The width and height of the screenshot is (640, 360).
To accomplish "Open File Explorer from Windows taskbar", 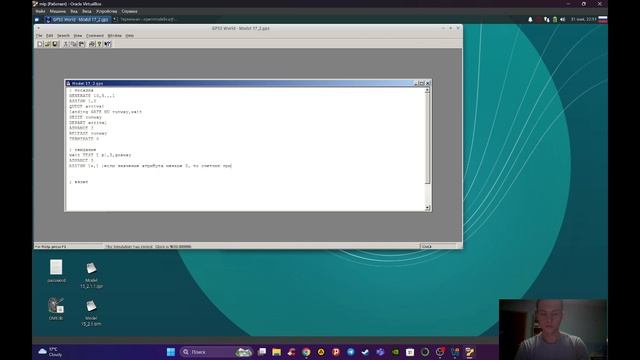I will [277, 352].
